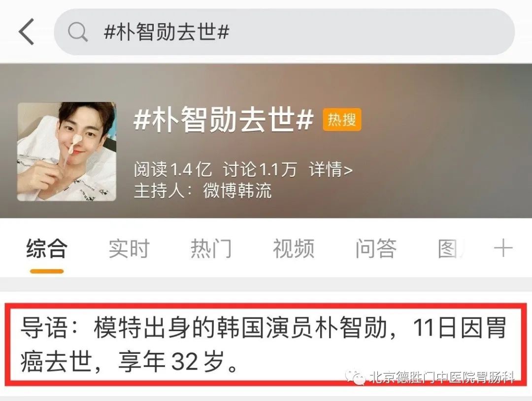Screen dimensions: 532x401
Task: Click the WeChat logo in watermark
Action: pyautogui.click(x=356, y=377)
